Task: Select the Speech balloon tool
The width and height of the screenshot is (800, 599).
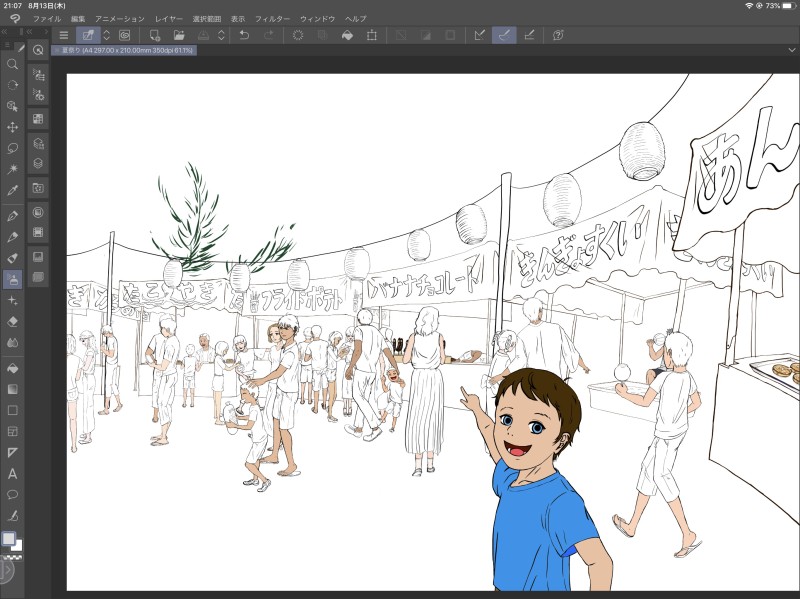Action: (13, 495)
